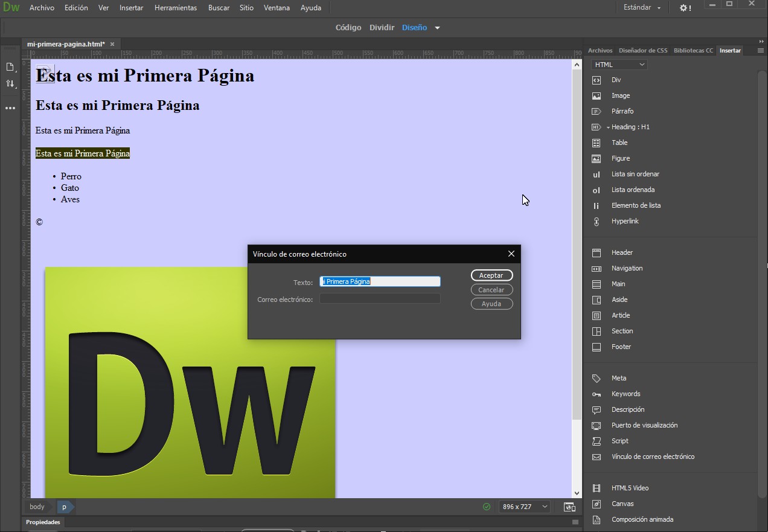Insert a Div element from the Insert panel
Viewport: 768px width, 532px height.
616,80
